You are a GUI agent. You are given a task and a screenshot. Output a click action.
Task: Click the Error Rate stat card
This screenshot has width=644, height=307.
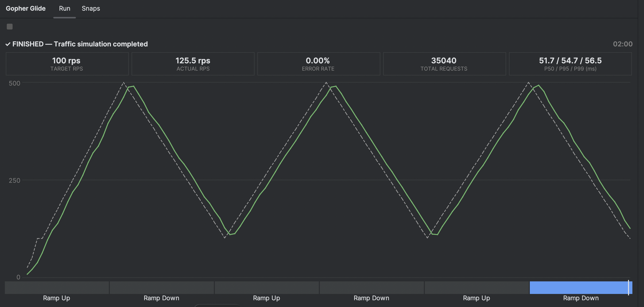point(319,64)
